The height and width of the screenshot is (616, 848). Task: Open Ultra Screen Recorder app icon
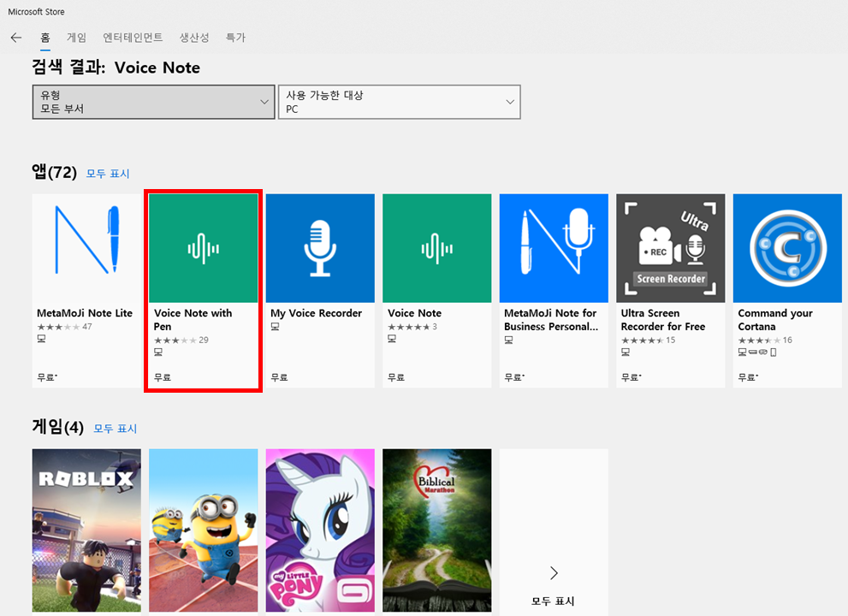tap(671, 248)
